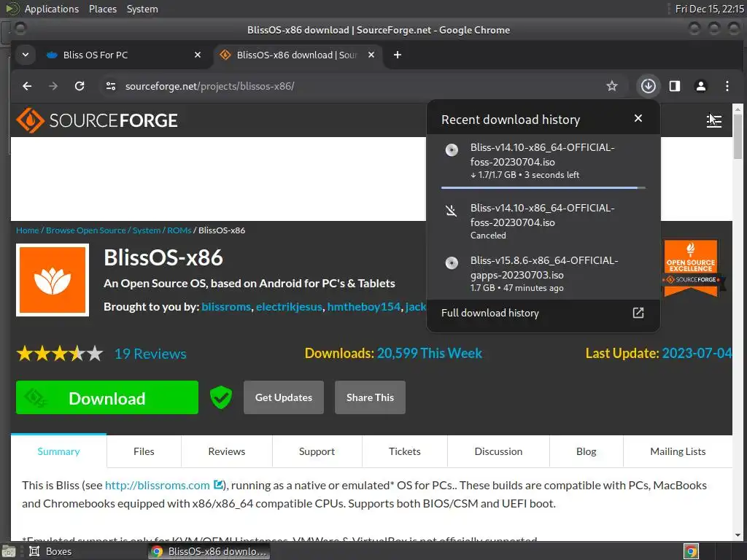Click the foss ISO download progress bar
The width and height of the screenshot is (747, 560).
tap(543, 188)
